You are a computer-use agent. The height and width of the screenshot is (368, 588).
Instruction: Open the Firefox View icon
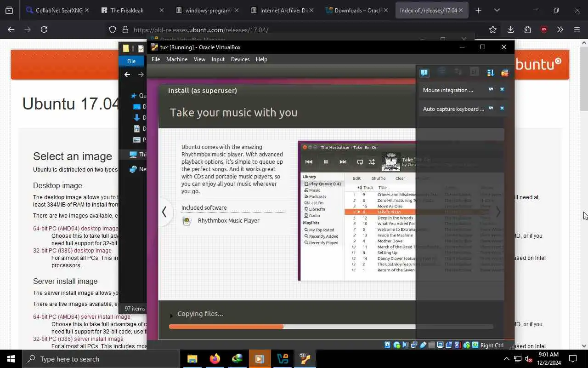click(9, 10)
